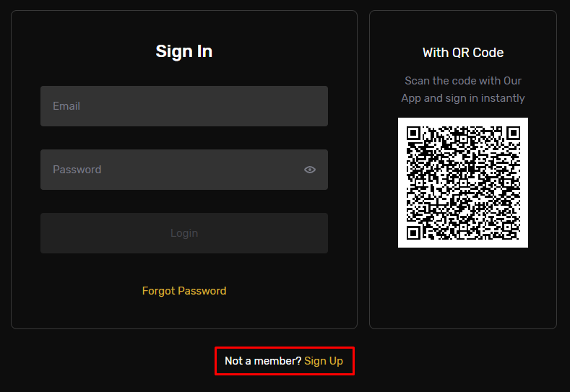Screen dimensions: 570x392
Task: Click the QR code image
Action: point(463,183)
